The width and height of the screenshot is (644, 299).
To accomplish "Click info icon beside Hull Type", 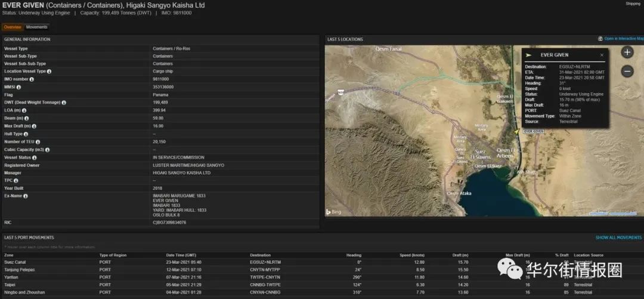I will pos(26,134).
